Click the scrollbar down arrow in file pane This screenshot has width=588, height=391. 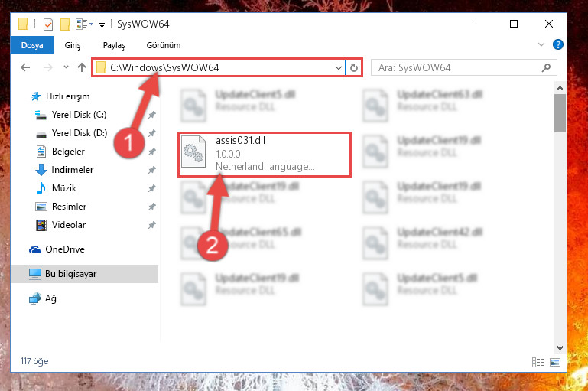560,348
